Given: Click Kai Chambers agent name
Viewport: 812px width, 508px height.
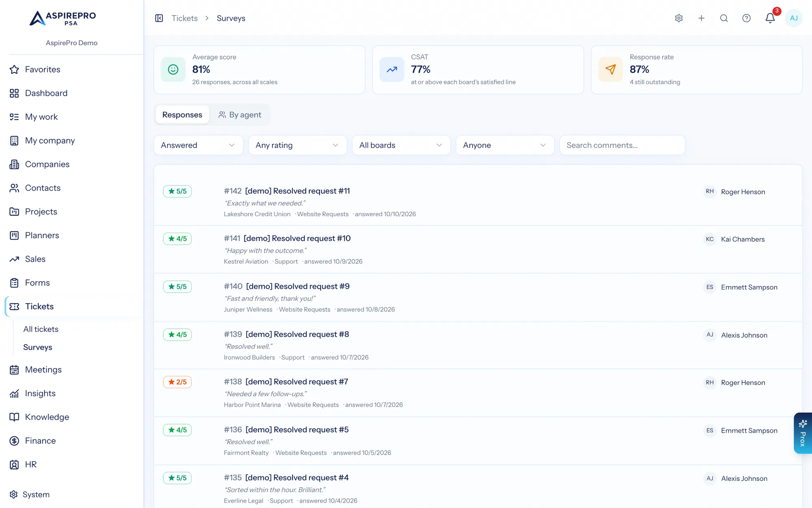Looking at the screenshot, I should (743, 239).
